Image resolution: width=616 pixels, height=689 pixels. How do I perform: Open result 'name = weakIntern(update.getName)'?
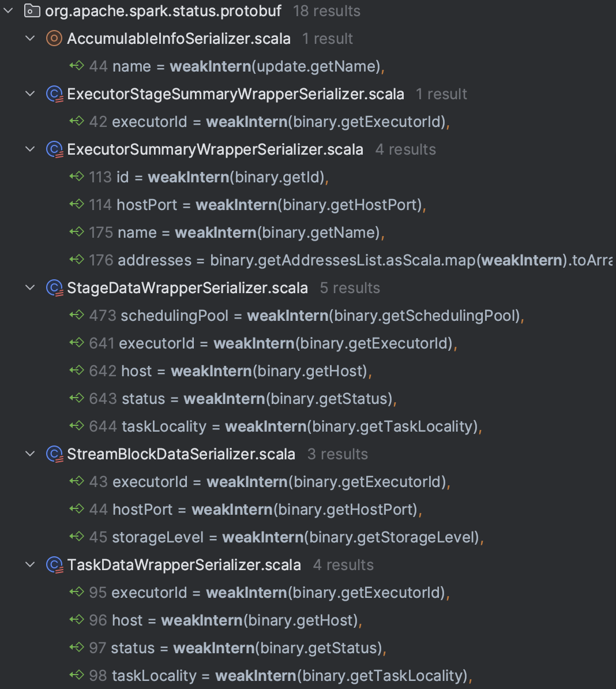coord(249,66)
